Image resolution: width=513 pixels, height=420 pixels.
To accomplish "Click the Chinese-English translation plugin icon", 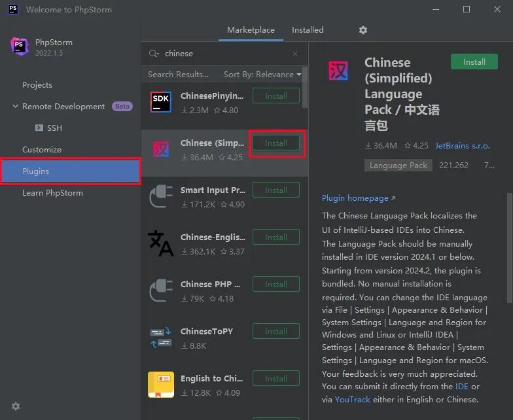I will [x=161, y=243].
